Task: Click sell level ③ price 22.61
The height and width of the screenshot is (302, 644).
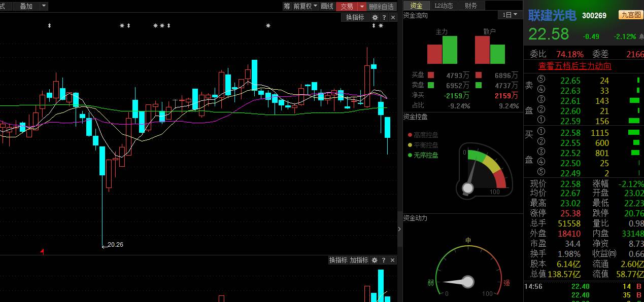Action: pyautogui.click(x=570, y=101)
